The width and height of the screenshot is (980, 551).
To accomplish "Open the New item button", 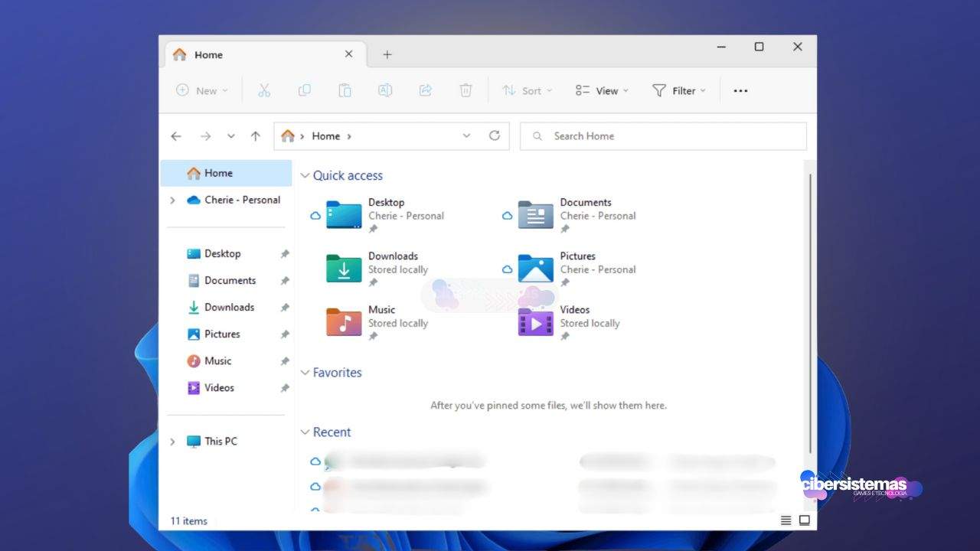I will (202, 90).
